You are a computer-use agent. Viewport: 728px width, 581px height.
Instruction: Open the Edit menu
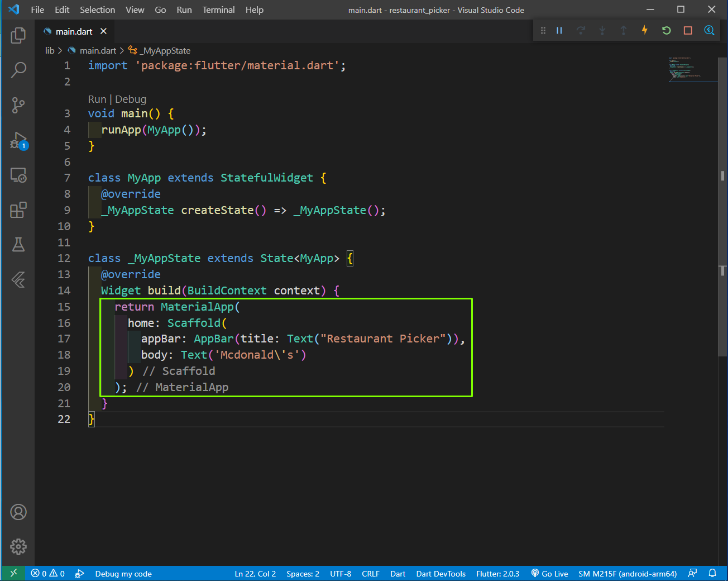(x=62, y=9)
